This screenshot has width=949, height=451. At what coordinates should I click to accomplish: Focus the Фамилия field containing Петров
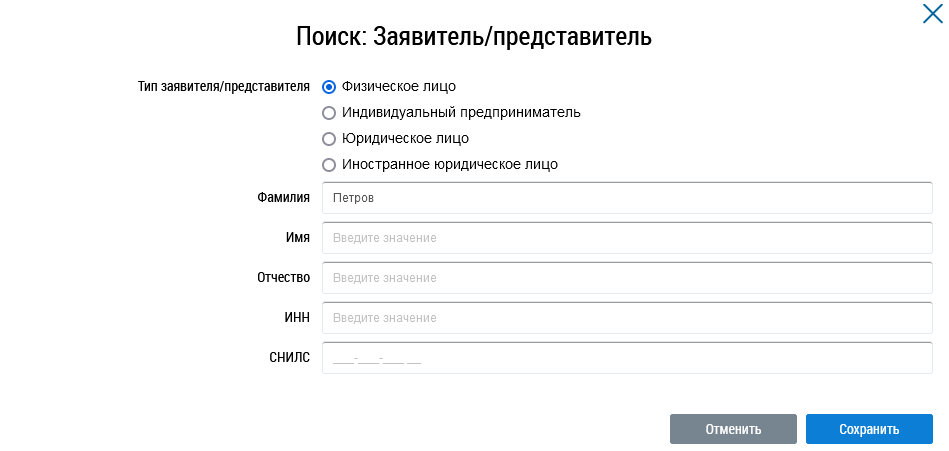click(x=627, y=198)
